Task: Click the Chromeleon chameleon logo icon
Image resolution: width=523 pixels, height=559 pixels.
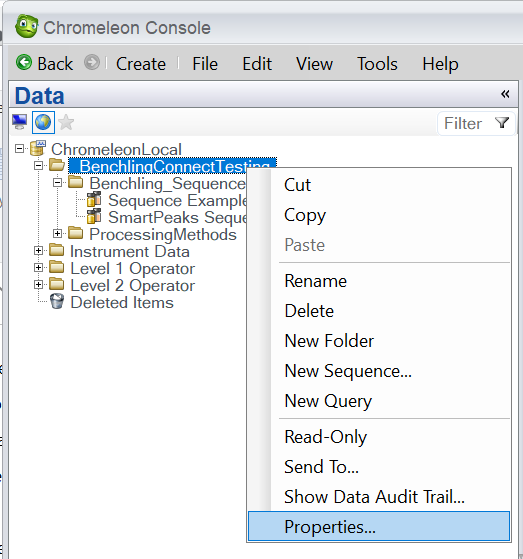Action: [x=26, y=26]
